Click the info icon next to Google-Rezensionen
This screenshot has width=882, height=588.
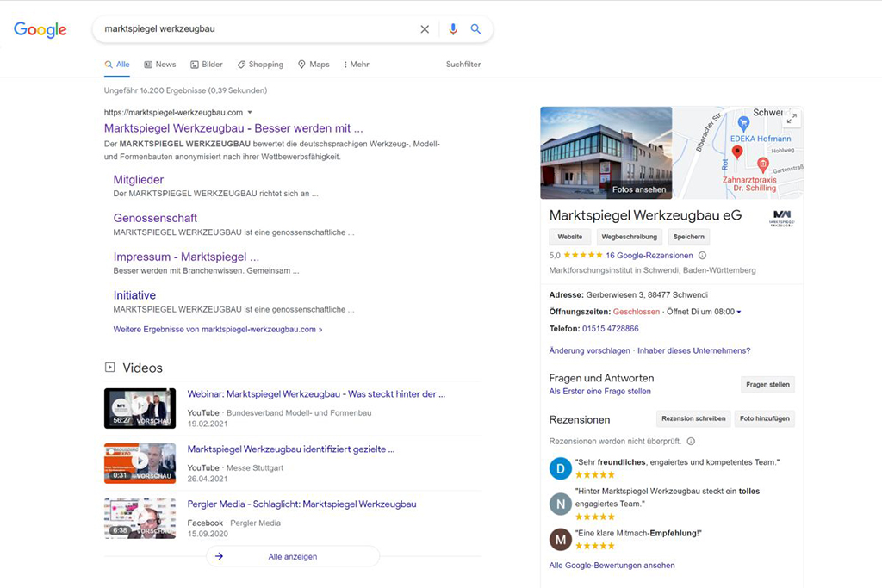click(703, 256)
